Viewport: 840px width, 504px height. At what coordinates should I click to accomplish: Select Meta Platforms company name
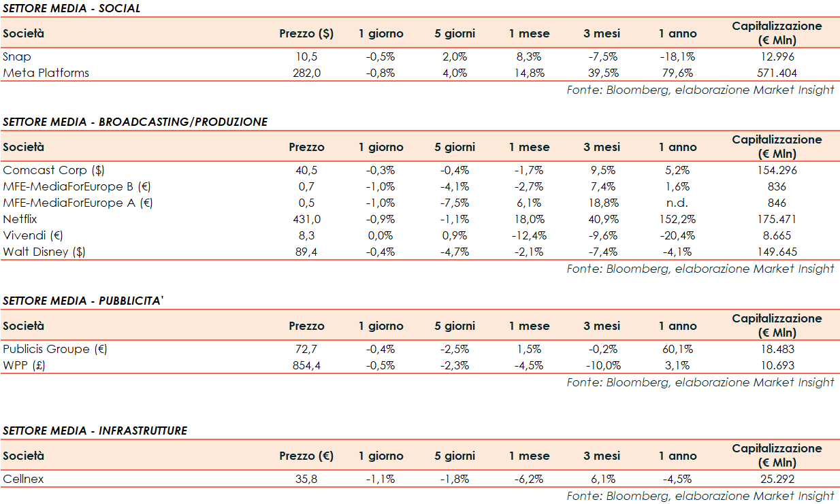(x=46, y=73)
